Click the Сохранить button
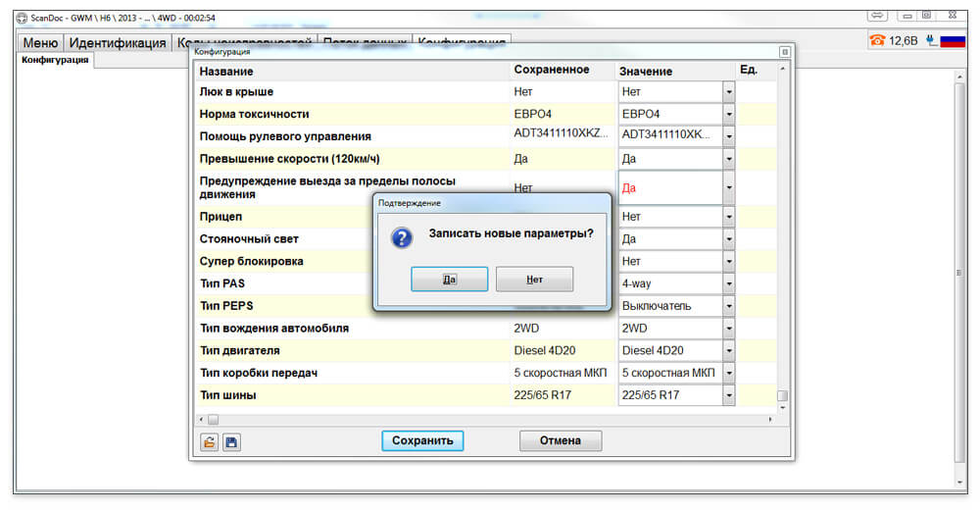 (422, 440)
